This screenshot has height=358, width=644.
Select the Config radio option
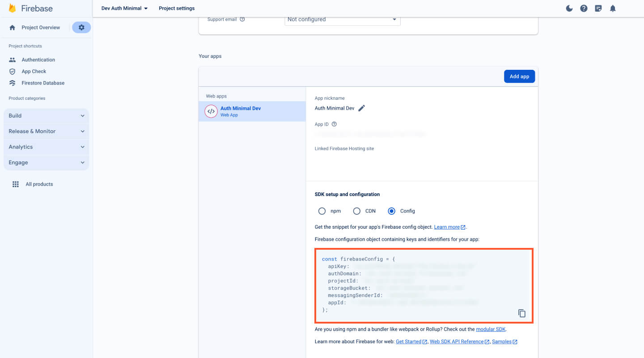coord(392,211)
